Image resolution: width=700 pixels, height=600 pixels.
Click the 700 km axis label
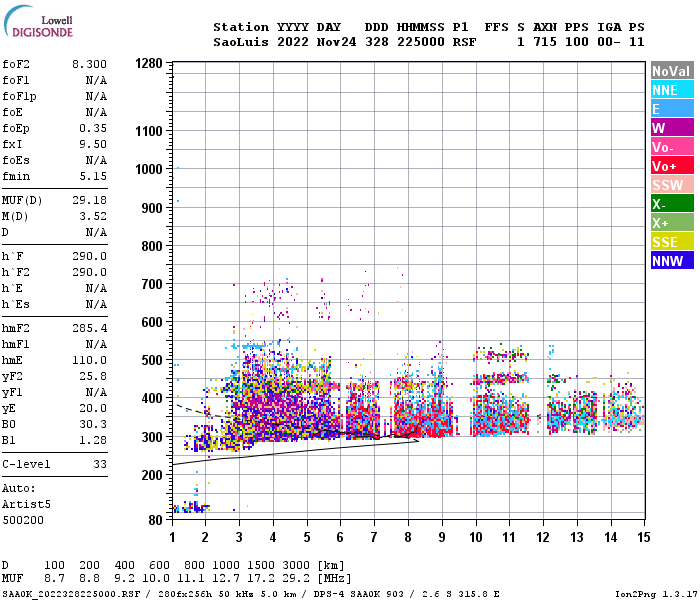[152, 284]
